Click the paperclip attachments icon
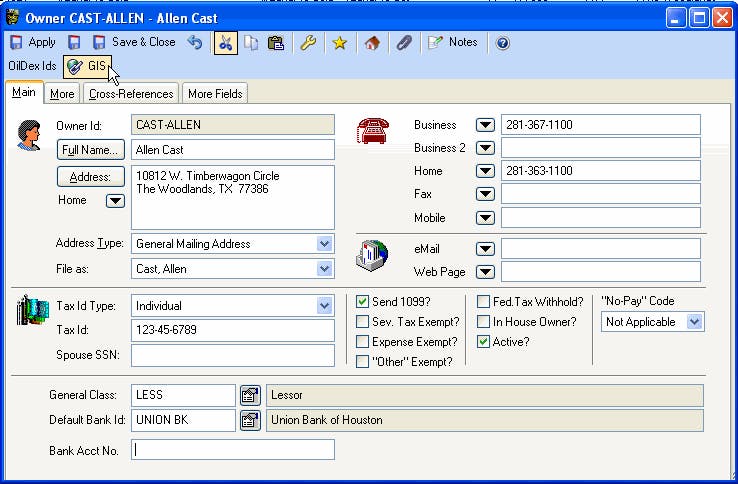 (x=404, y=43)
